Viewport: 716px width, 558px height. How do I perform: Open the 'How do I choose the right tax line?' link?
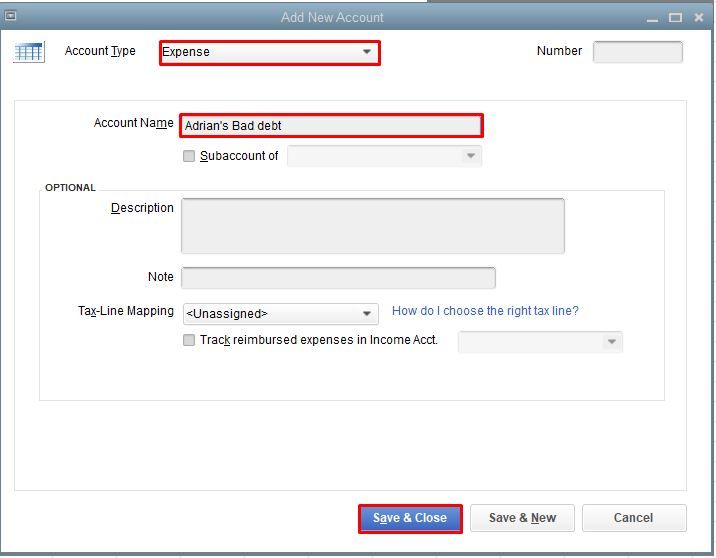pyautogui.click(x=485, y=311)
